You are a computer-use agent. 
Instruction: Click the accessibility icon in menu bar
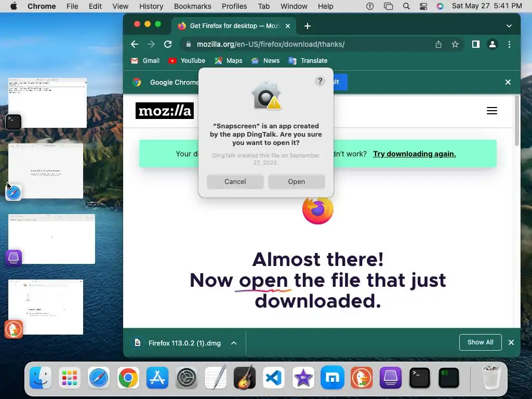coord(370,6)
